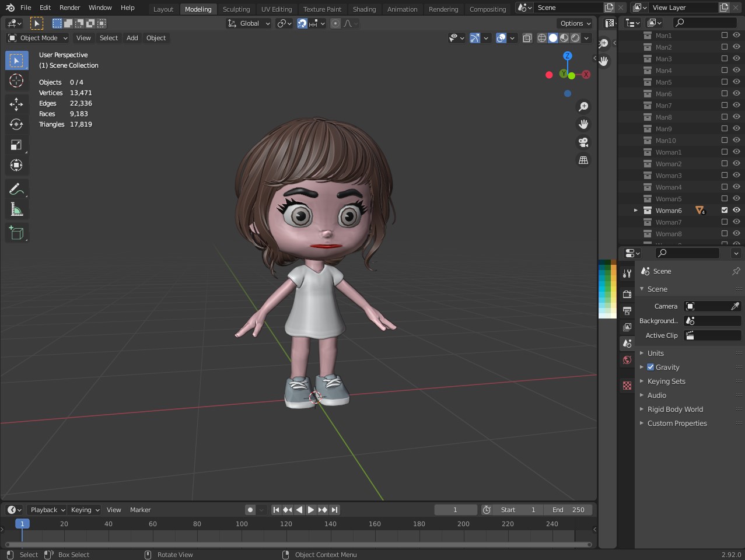Open the Render menu
The width and height of the screenshot is (745, 560).
pos(69,8)
